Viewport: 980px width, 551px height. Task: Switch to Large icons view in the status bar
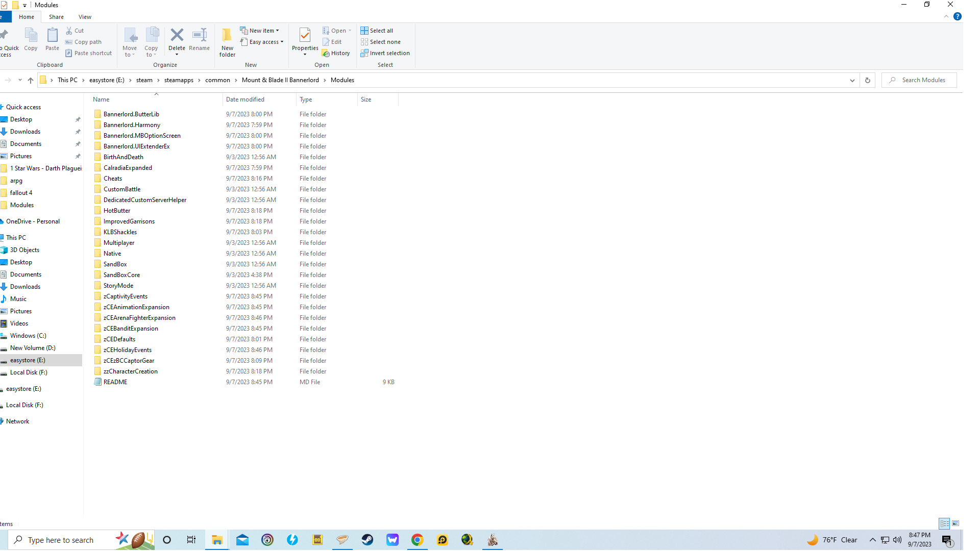click(x=955, y=523)
